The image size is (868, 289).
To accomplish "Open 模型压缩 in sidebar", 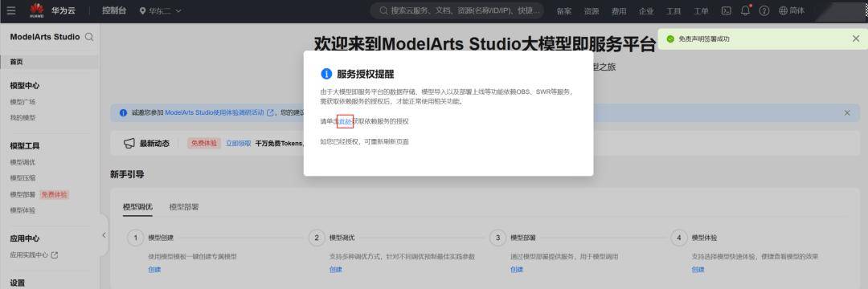I will coord(23,178).
